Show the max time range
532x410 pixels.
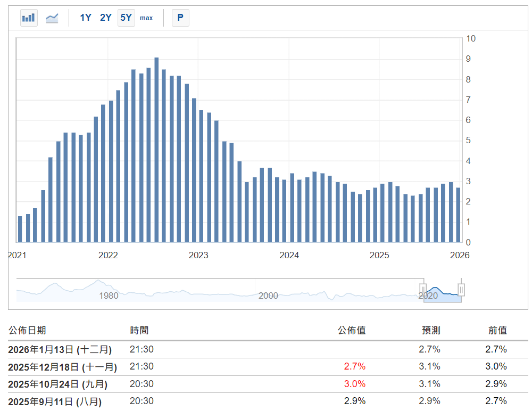pyautogui.click(x=146, y=18)
